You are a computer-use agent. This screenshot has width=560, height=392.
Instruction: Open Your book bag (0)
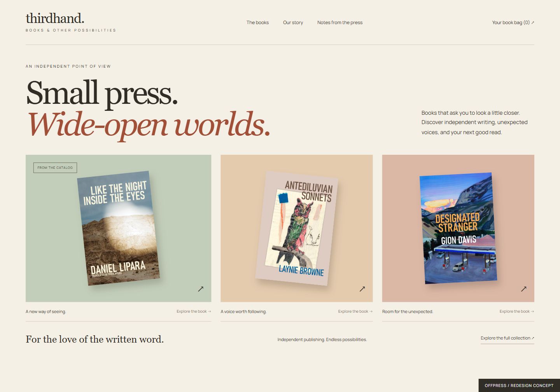pyautogui.click(x=513, y=23)
